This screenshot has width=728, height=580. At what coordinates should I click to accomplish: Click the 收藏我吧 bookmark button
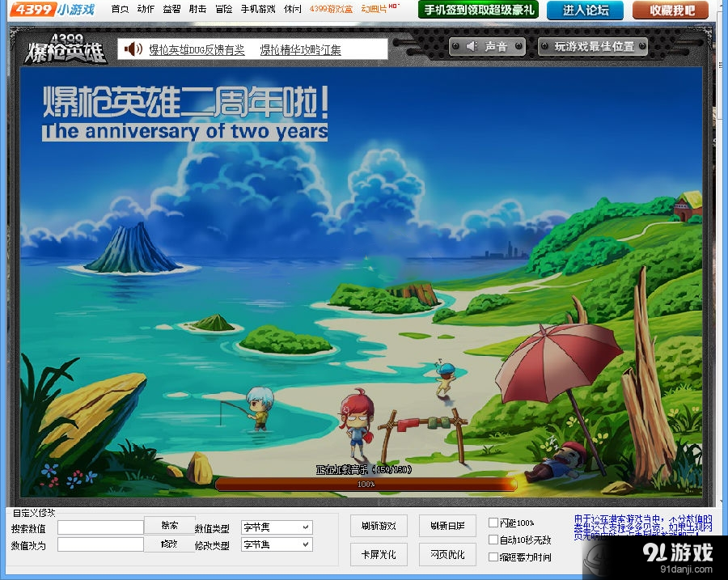[x=671, y=11]
